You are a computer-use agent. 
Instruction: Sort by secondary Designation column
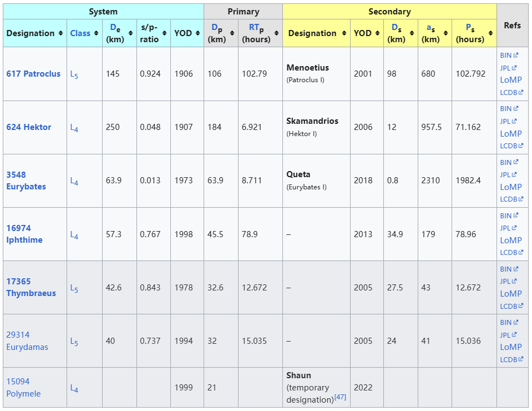pyautogui.click(x=343, y=33)
